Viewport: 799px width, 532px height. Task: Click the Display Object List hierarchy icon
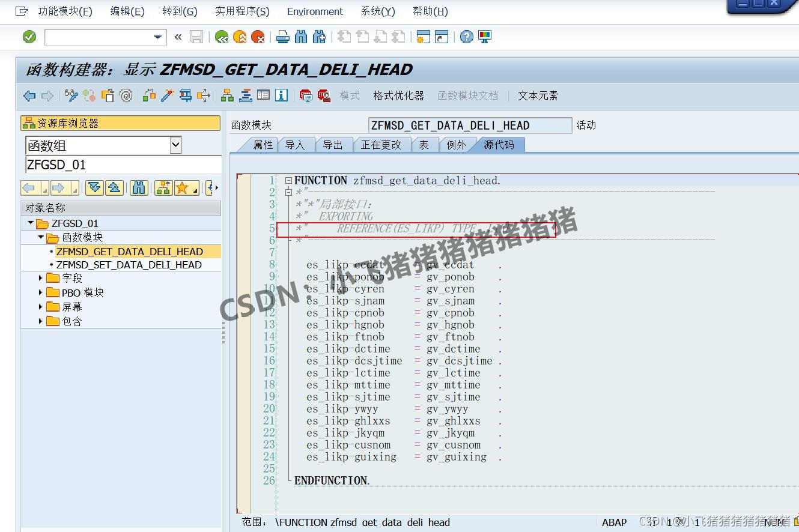click(x=228, y=95)
